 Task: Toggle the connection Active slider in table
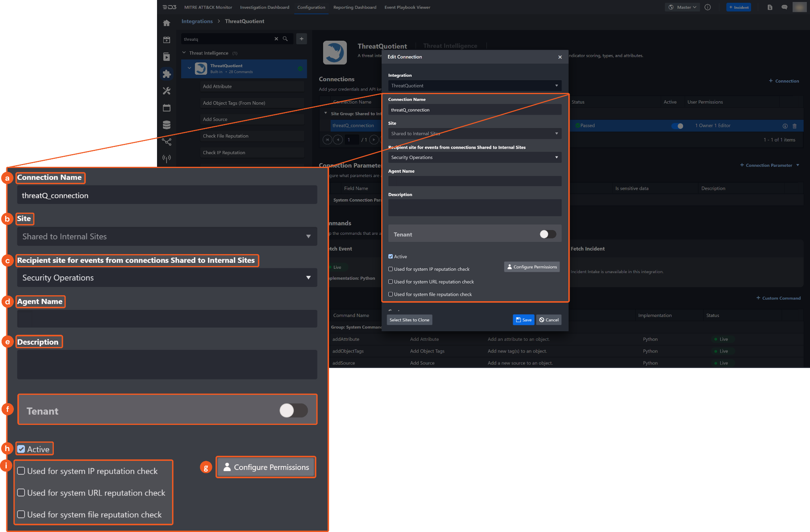click(x=678, y=126)
